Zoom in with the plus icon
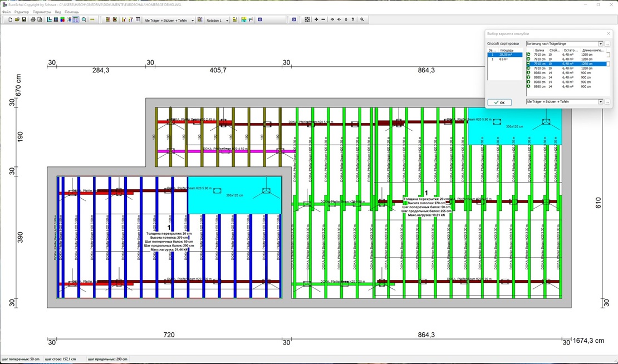The height and width of the screenshot is (364, 618). (x=316, y=19)
